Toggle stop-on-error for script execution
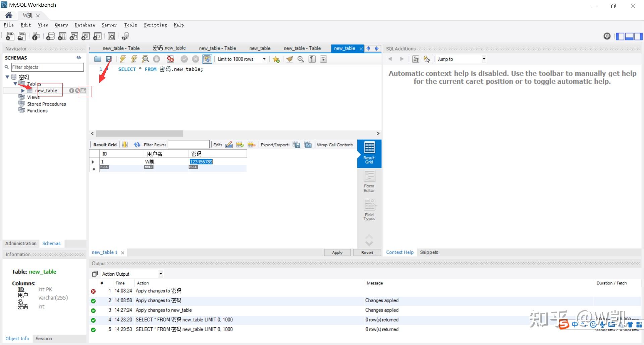The height and width of the screenshot is (345, 644). click(170, 59)
